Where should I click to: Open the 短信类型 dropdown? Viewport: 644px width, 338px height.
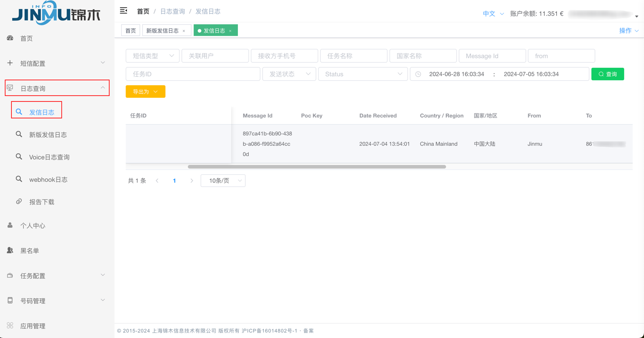pyautogui.click(x=153, y=56)
